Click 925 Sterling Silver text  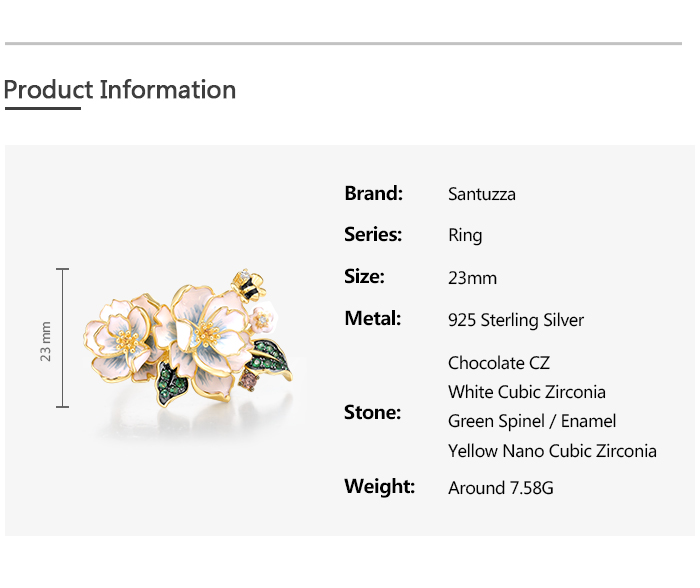(x=516, y=320)
